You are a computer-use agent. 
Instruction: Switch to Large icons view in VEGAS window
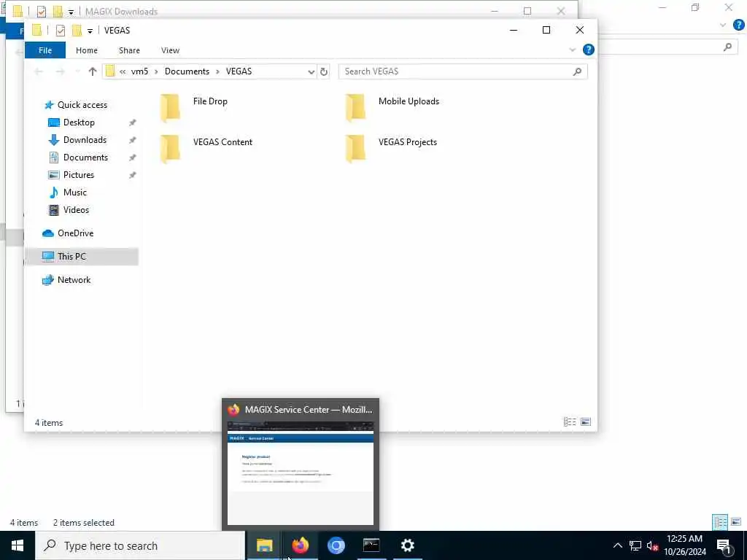coord(586,422)
